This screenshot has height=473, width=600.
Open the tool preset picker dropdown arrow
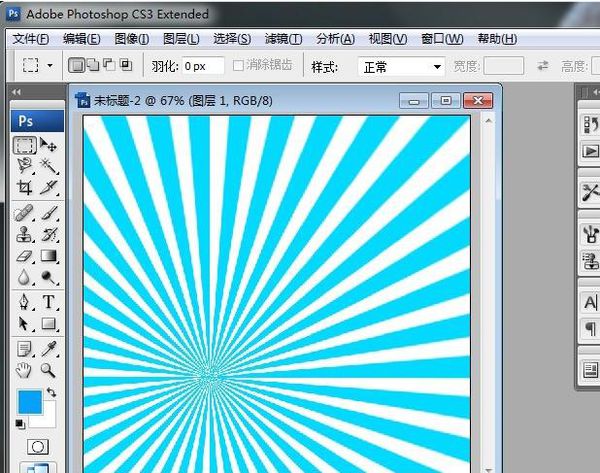(x=50, y=65)
